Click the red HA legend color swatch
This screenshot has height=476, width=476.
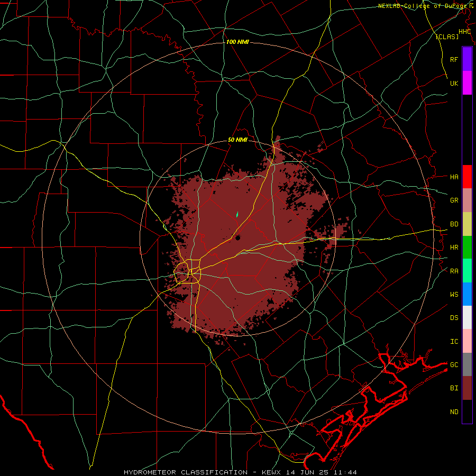(467, 177)
